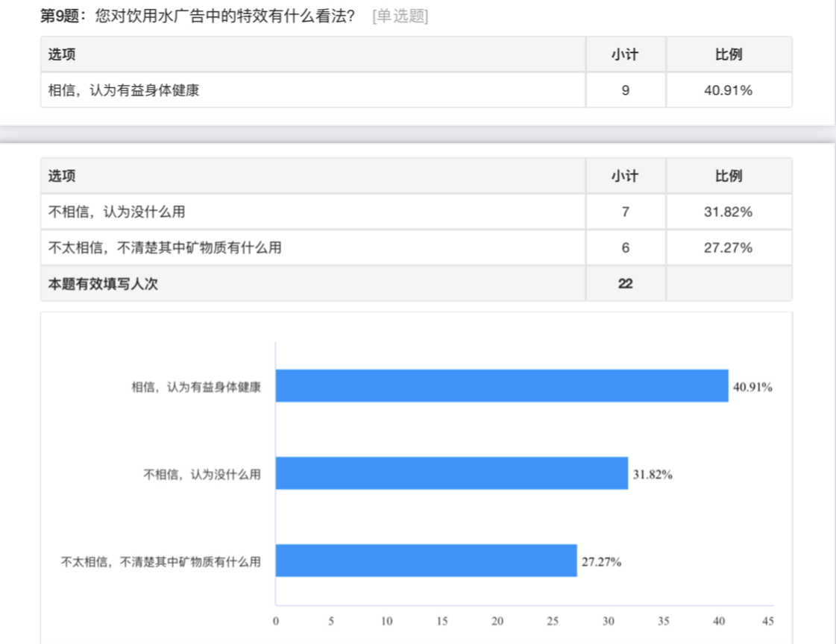Click the chart axis label 不太相信，不清楚其中矿物质有什么用
Viewport: 836px width, 644px height.
coord(160,562)
